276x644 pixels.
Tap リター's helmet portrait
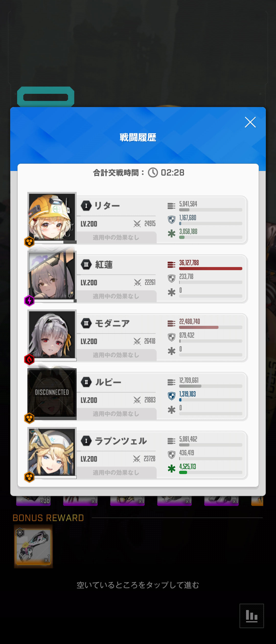click(52, 217)
